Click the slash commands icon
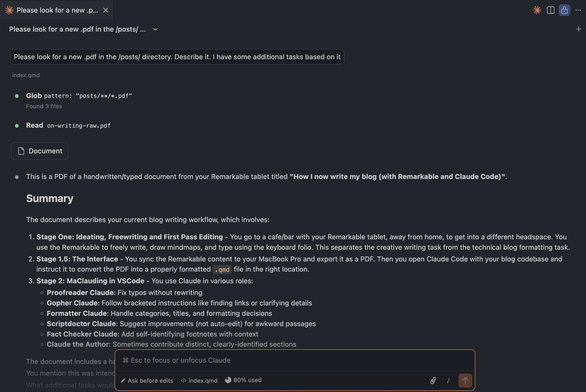Screen dimensions: 586x392 448,381
